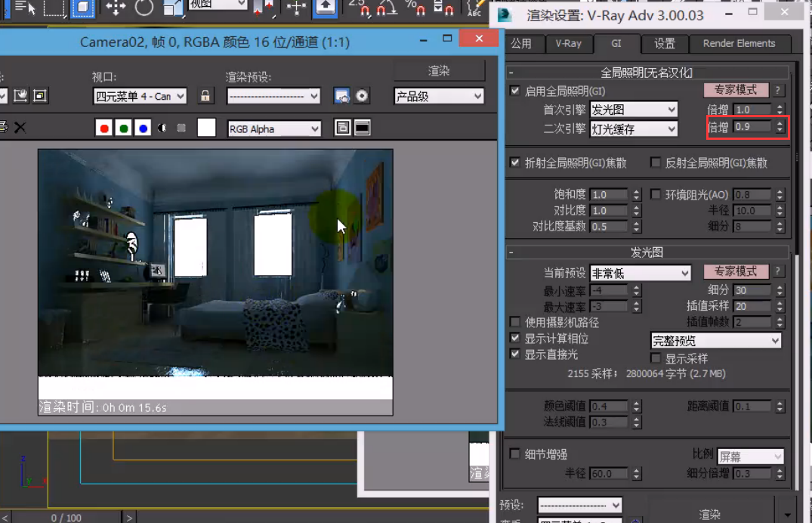
Task: Toggle the 2.5D Snaps button
Action: click(x=360, y=8)
